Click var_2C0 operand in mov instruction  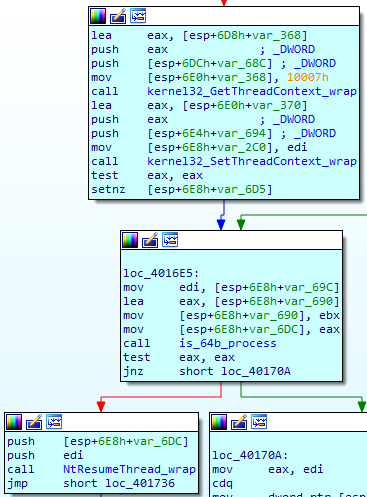(241, 147)
